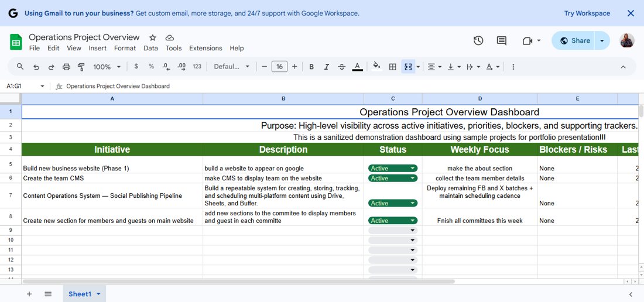The image size is (644, 302).
Task: Format as percent
Action: tap(151, 67)
